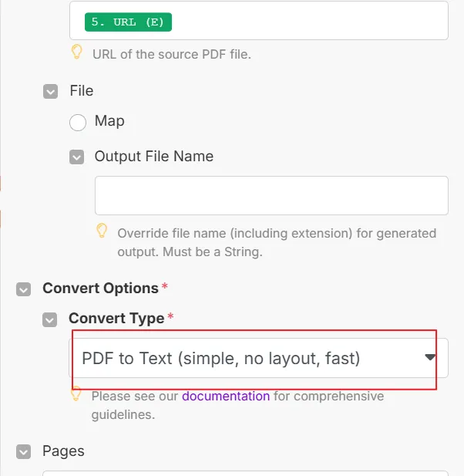The height and width of the screenshot is (476, 464).
Task: Click the Convert Type label
Action: (x=116, y=319)
